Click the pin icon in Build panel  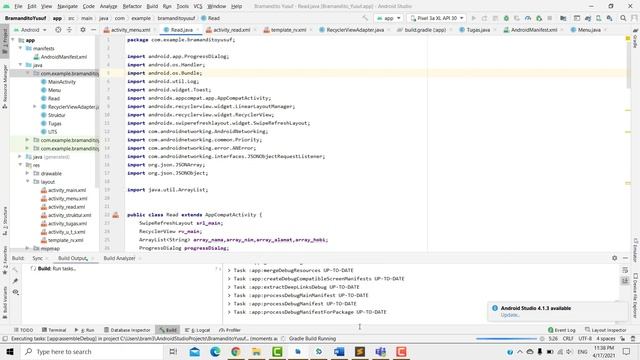(x=16, y=281)
